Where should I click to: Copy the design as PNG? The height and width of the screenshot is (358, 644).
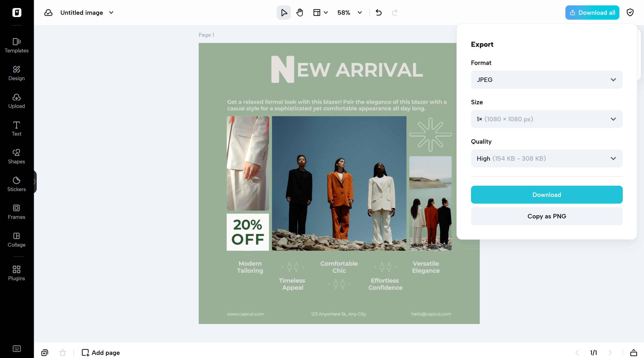tap(546, 216)
